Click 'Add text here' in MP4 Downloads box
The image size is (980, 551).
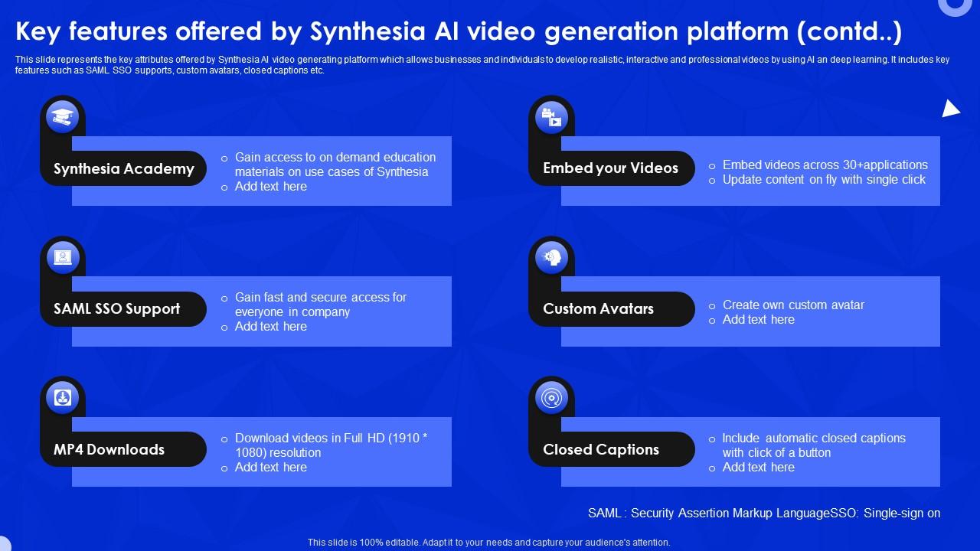tap(271, 468)
